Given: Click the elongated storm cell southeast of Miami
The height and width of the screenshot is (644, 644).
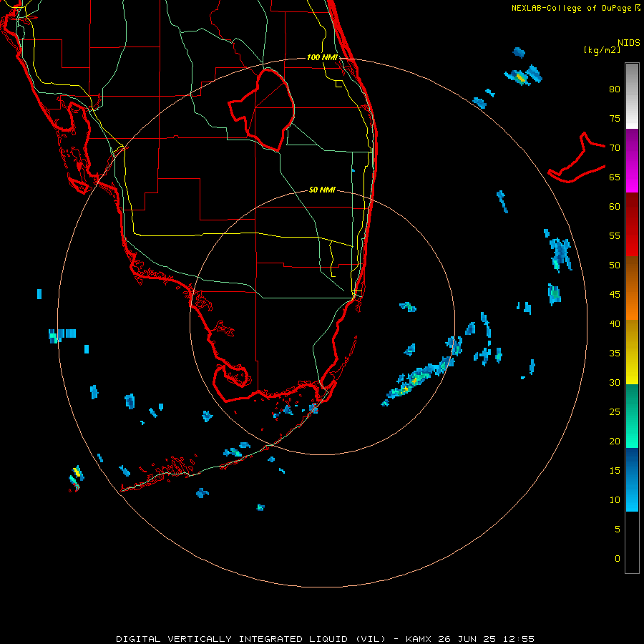Looking at the screenshot, I should click(419, 380).
